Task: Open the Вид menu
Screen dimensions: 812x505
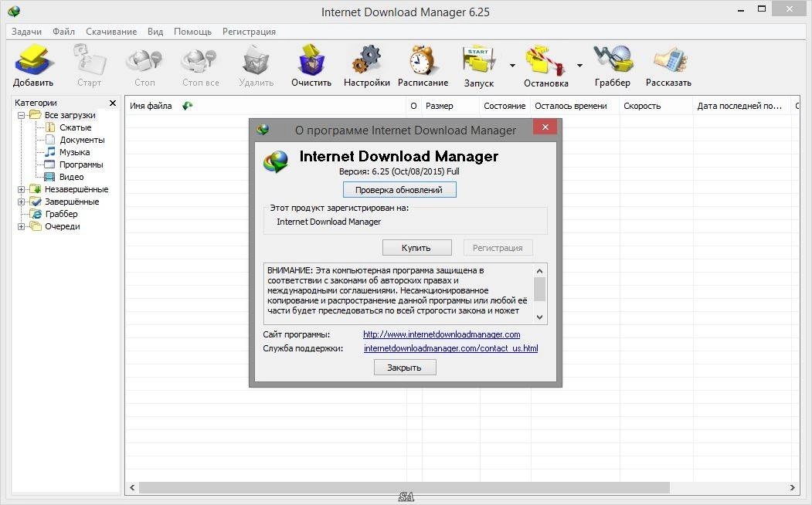Action: point(155,32)
